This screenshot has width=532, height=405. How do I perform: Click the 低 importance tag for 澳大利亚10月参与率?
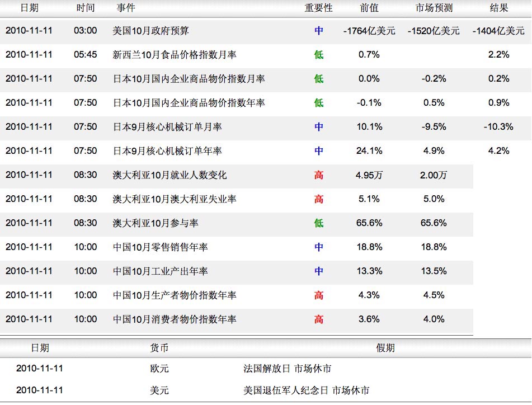tap(318, 223)
